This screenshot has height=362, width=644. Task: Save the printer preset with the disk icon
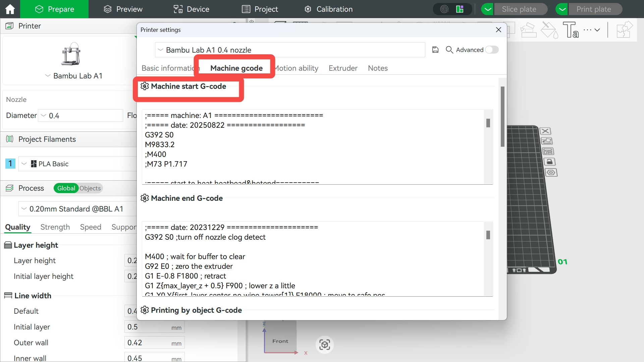(435, 50)
